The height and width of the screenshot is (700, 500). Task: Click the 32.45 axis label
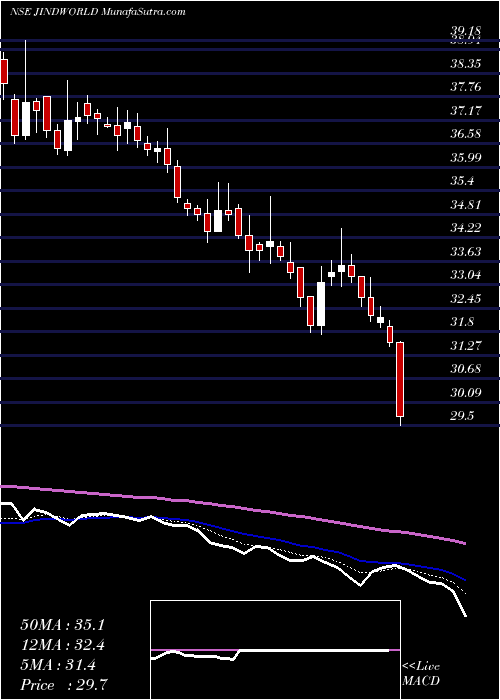point(465,299)
